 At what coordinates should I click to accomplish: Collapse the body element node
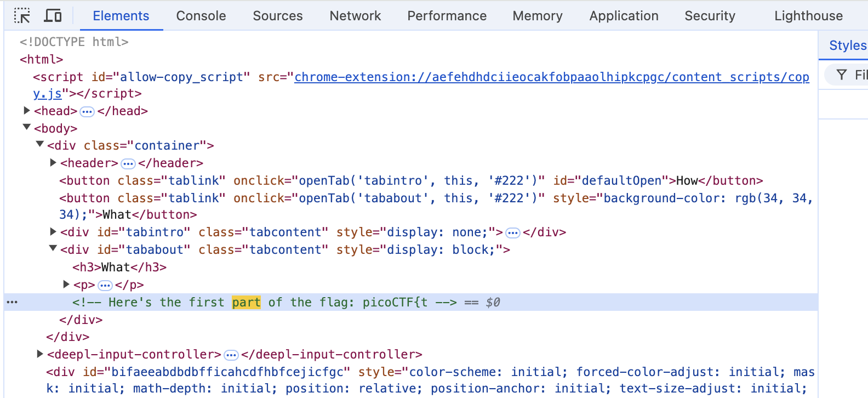pos(26,127)
